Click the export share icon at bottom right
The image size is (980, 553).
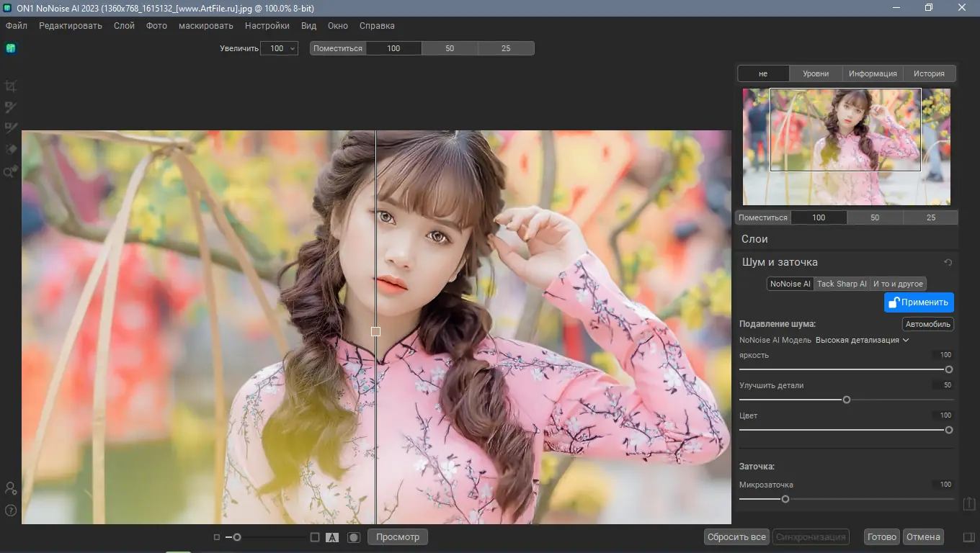(x=969, y=503)
